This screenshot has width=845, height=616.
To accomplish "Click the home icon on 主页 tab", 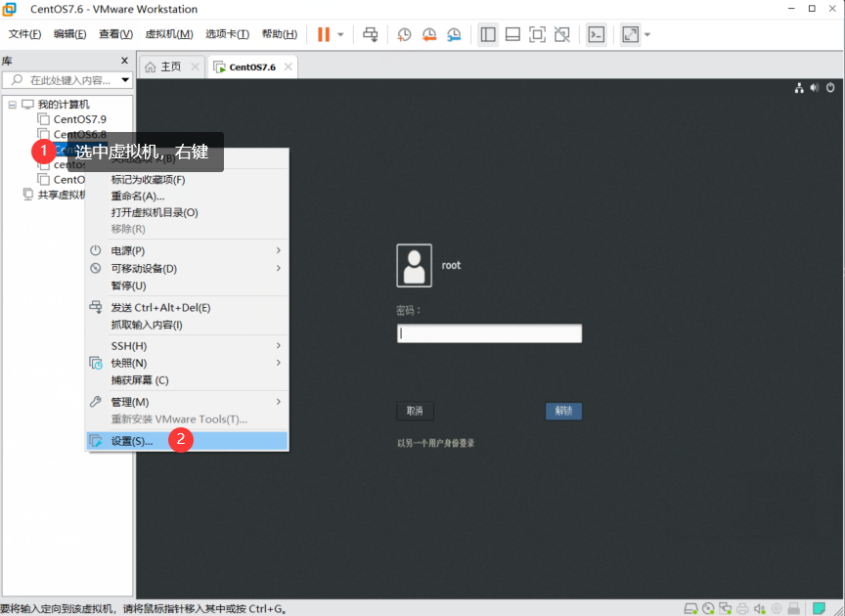I will point(151,66).
